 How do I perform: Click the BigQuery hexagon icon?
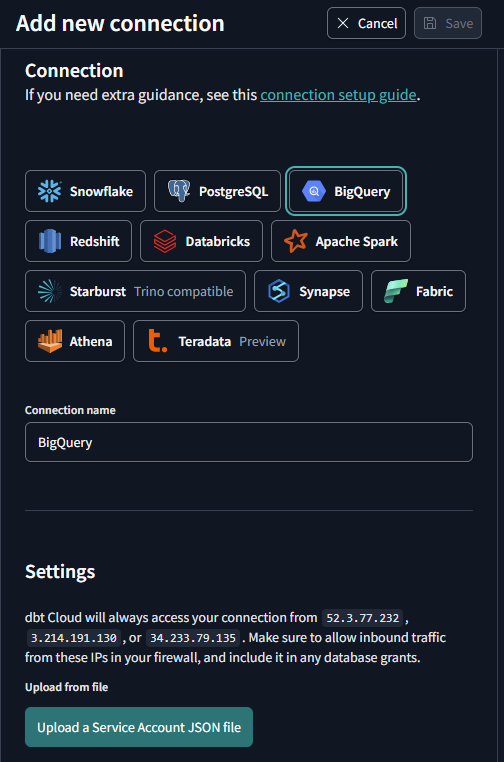point(314,191)
